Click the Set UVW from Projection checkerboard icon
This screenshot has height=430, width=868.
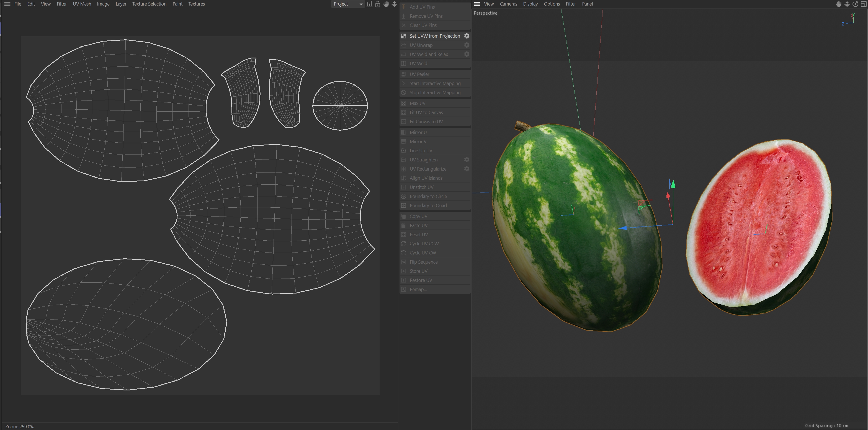pyautogui.click(x=403, y=36)
